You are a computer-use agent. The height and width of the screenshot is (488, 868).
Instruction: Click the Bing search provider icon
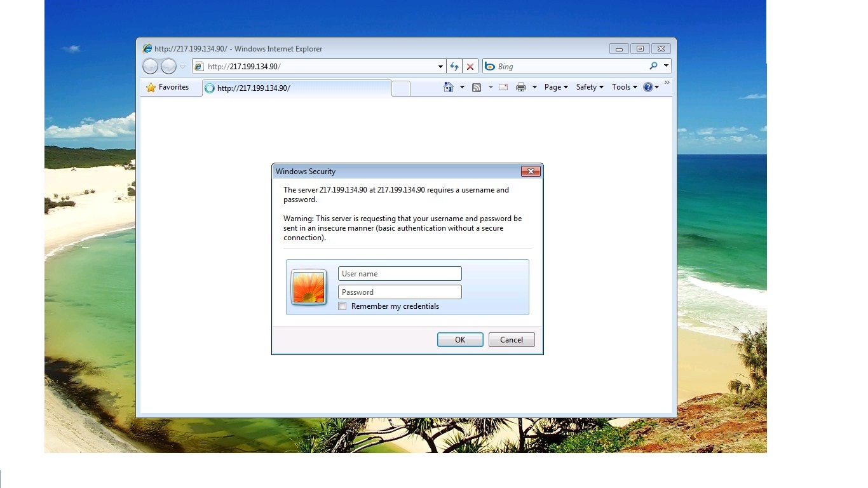pyautogui.click(x=490, y=67)
